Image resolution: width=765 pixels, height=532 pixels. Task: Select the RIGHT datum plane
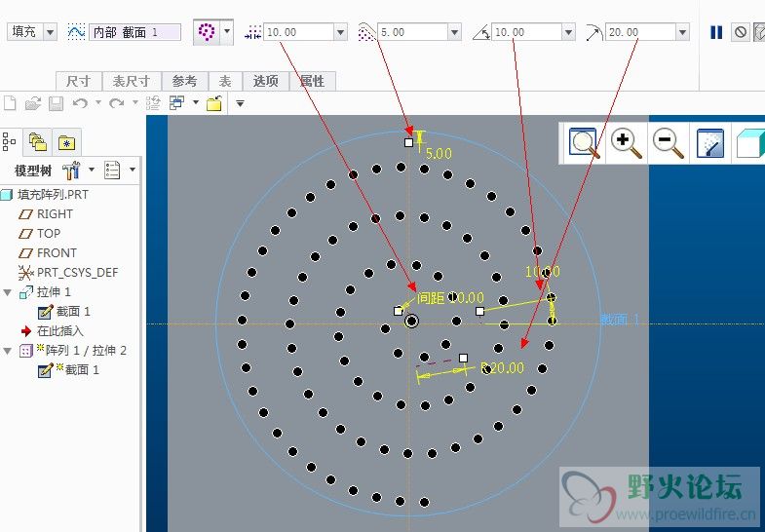pos(55,214)
